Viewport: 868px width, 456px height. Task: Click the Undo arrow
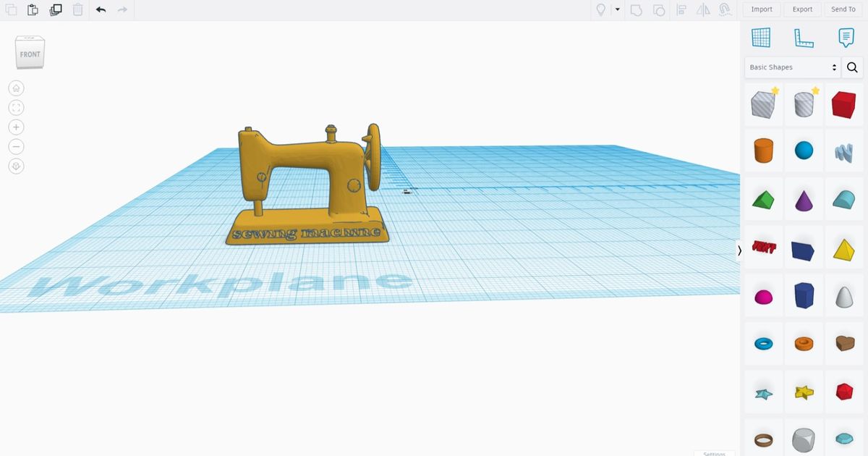[x=101, y=10]
